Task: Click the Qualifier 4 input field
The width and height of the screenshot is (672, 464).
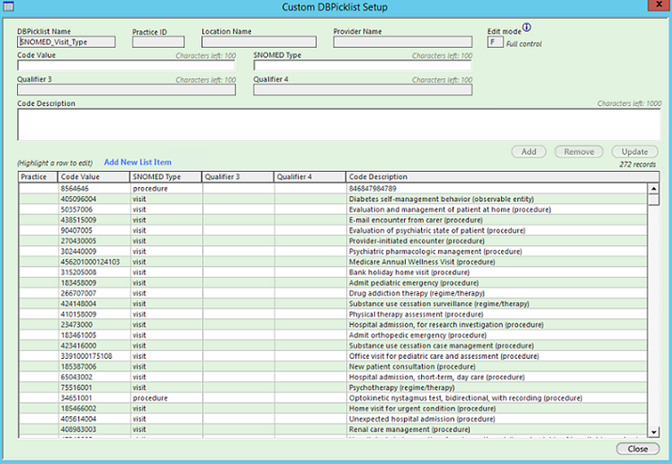Action: pos(363,90)
